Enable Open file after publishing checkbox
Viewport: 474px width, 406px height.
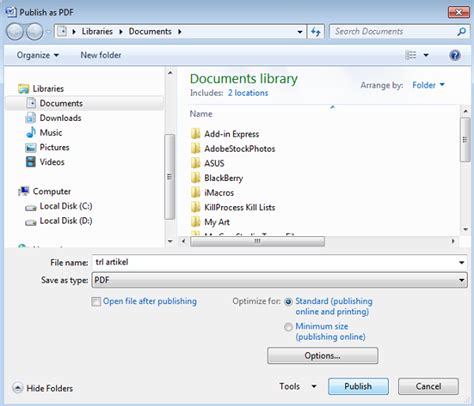[96, 302]
